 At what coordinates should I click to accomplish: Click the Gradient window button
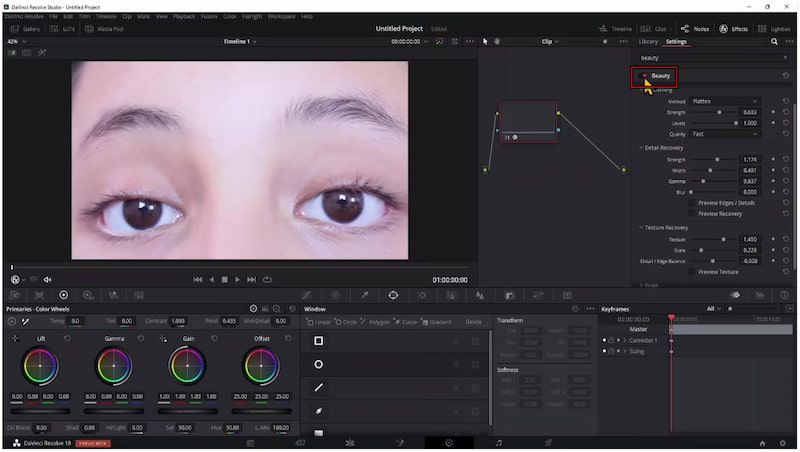435,322
